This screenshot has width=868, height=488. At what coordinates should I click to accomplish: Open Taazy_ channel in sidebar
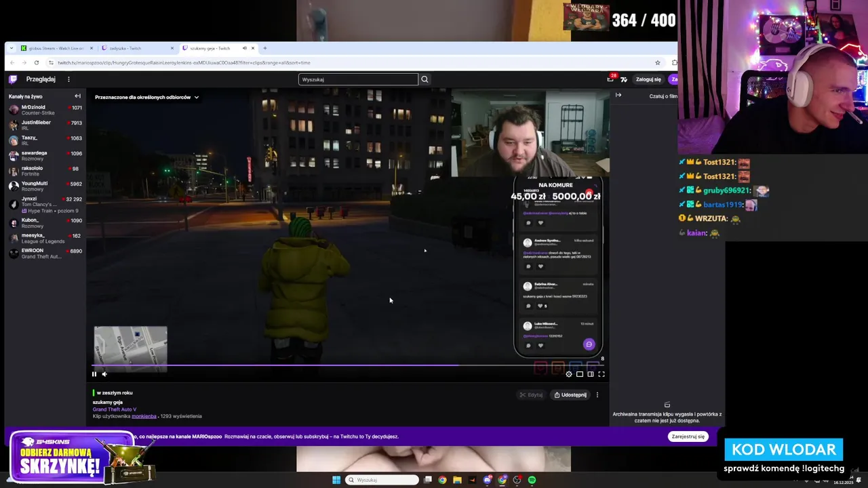click(45, 140)
